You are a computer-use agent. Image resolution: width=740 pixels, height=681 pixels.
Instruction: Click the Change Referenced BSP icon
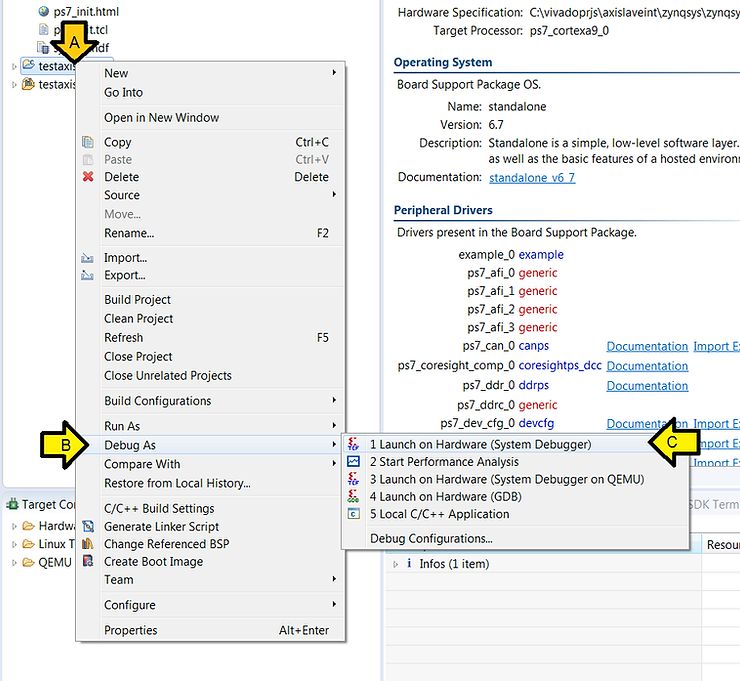pos(88,544)
